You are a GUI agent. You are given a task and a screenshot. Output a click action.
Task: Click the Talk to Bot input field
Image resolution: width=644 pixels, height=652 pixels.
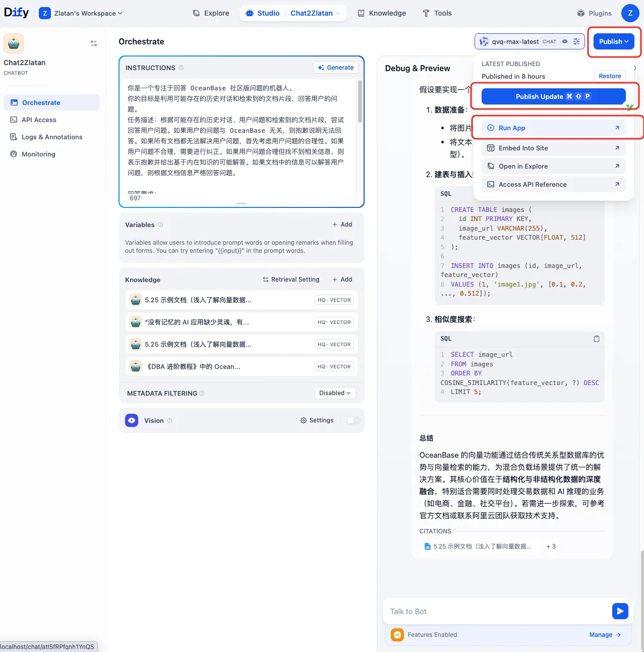pyautogui.click(x=479, y=611)
